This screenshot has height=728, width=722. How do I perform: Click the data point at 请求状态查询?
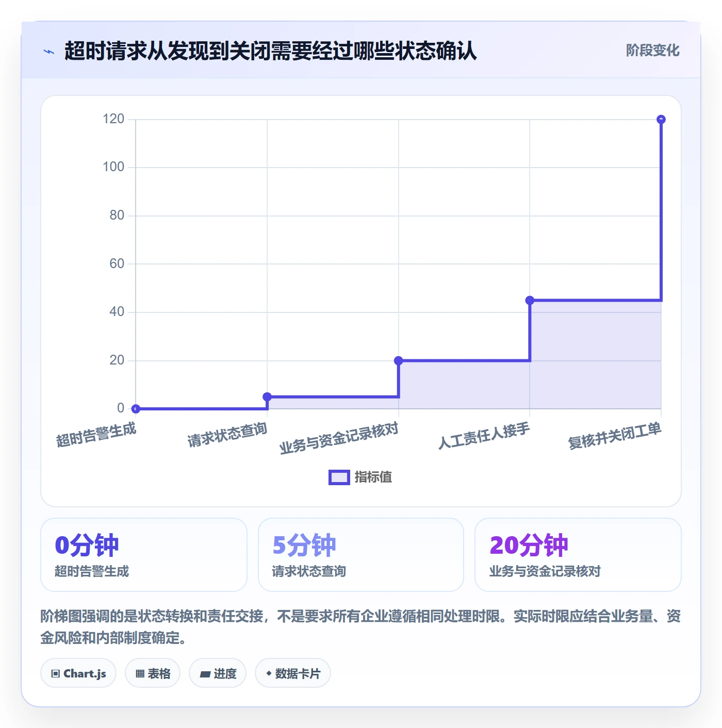[x=267, y=396]
